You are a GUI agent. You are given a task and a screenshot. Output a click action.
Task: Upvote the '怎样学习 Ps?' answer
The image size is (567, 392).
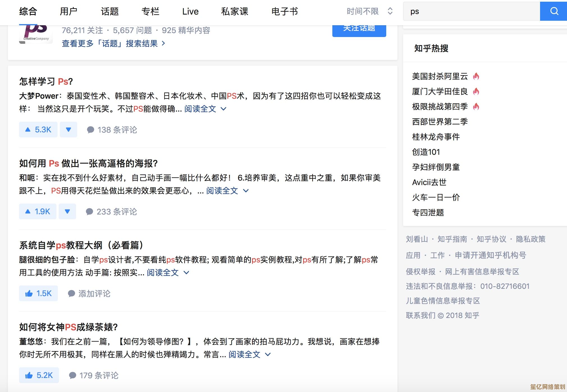point(38,130)
